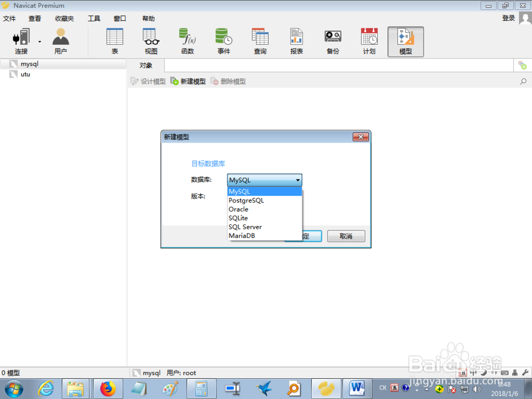Click the user avatar icon
The image size is (532, 399).
pos(525,18)
